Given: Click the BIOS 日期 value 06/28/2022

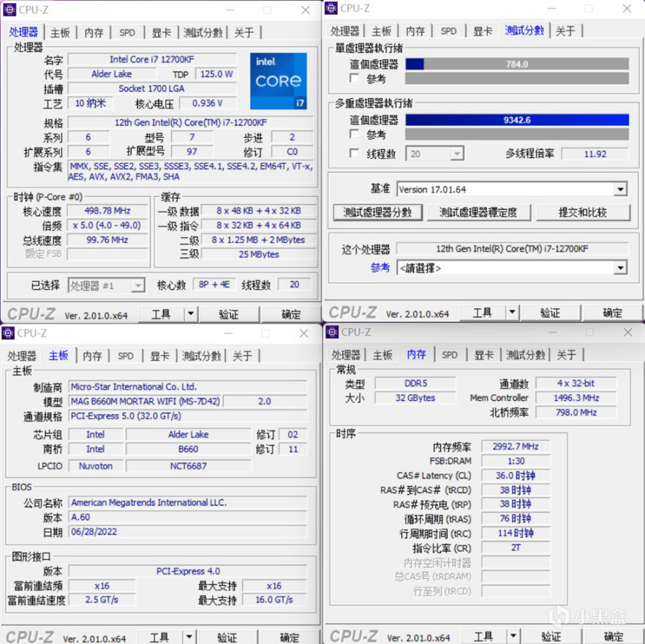Looking at the screenshot, I should click(187, 531).
